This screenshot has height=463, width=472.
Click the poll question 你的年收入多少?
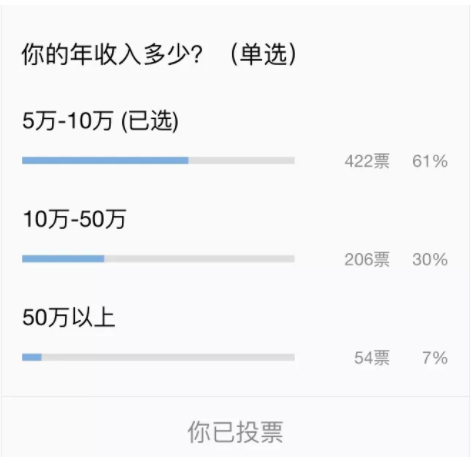click(112, 54)
